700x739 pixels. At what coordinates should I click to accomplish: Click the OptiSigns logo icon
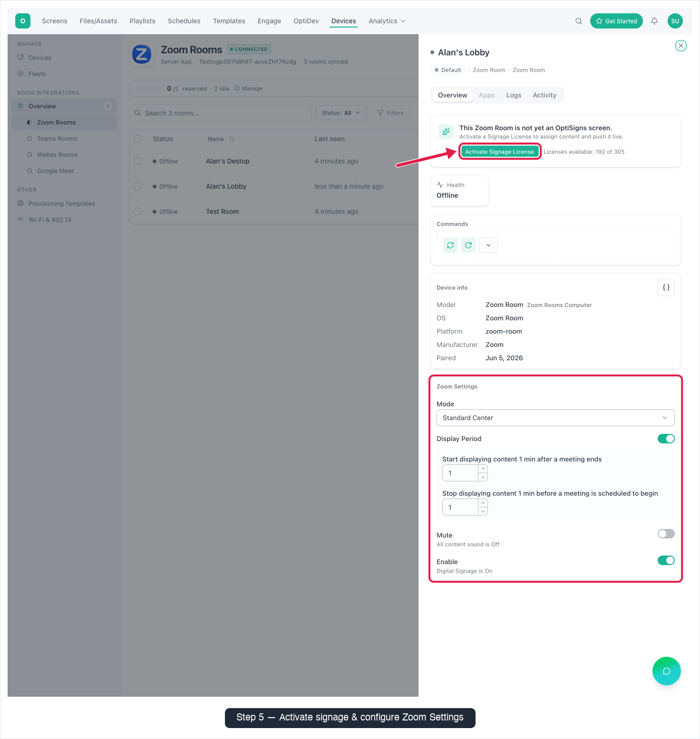click(23, 21)
